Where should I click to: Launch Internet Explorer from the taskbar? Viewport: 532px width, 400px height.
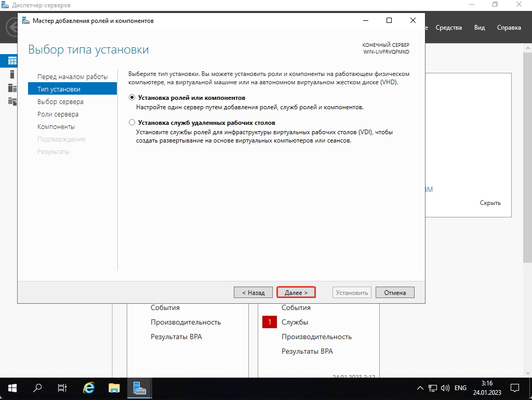pyautogui.click(x=89, y=388)
